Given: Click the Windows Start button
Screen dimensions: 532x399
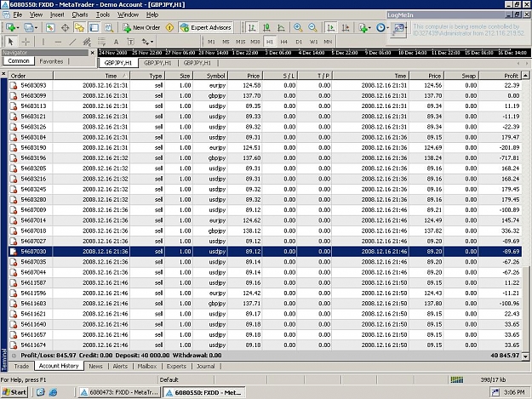Looking at the screenshot, I should [14, 392].
